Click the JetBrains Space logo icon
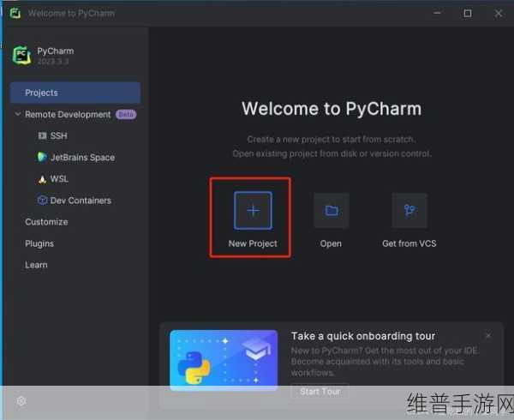The image size is (514, 420). (x=42, y=157)
